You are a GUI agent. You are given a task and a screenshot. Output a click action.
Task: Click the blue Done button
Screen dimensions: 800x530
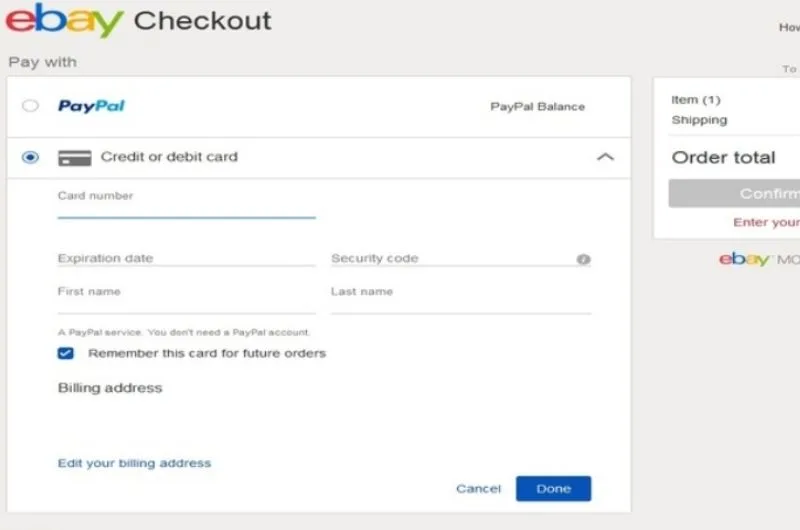pyautogui.click(x=553, y=488)
